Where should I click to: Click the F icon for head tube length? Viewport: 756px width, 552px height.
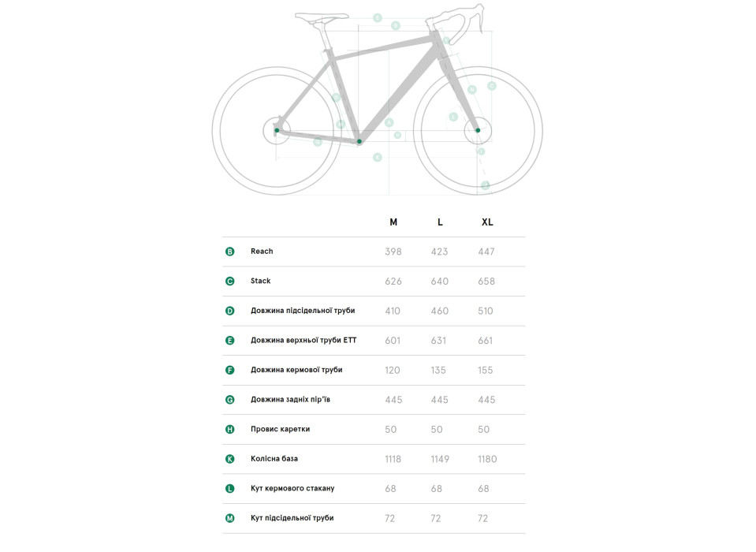(x=230, y=371)
